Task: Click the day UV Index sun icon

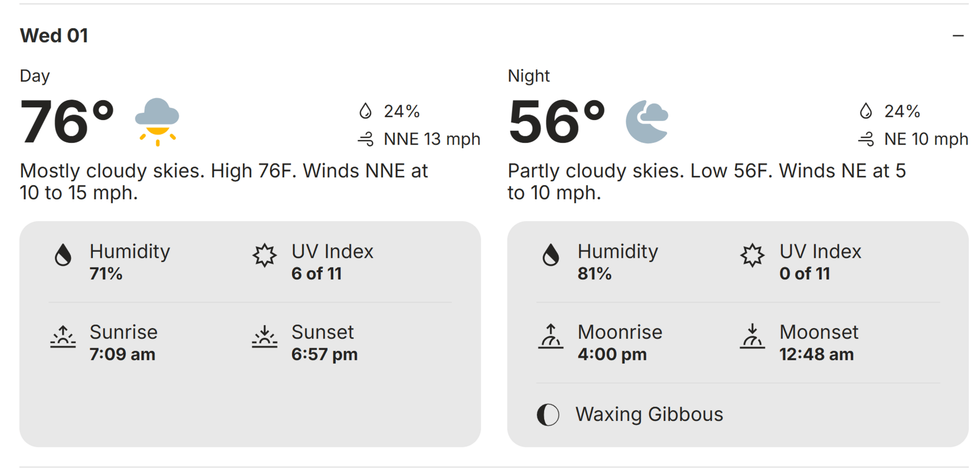Action: coord(264,254)
